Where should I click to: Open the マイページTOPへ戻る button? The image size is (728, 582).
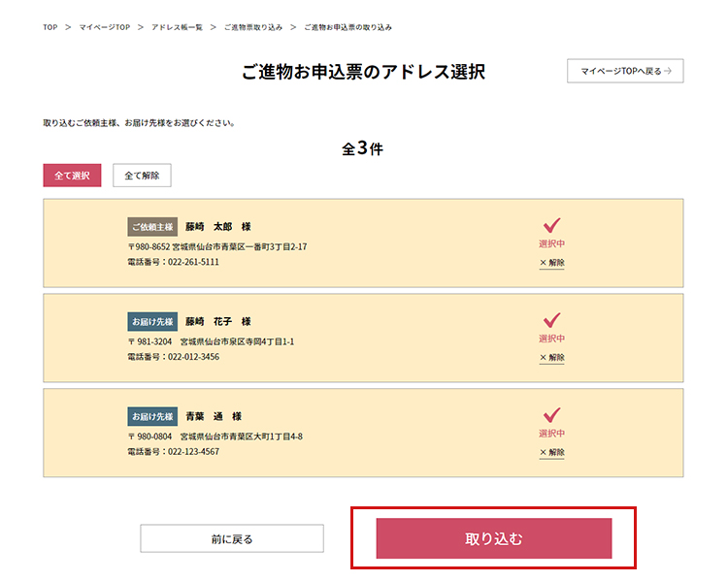[625, 71]
